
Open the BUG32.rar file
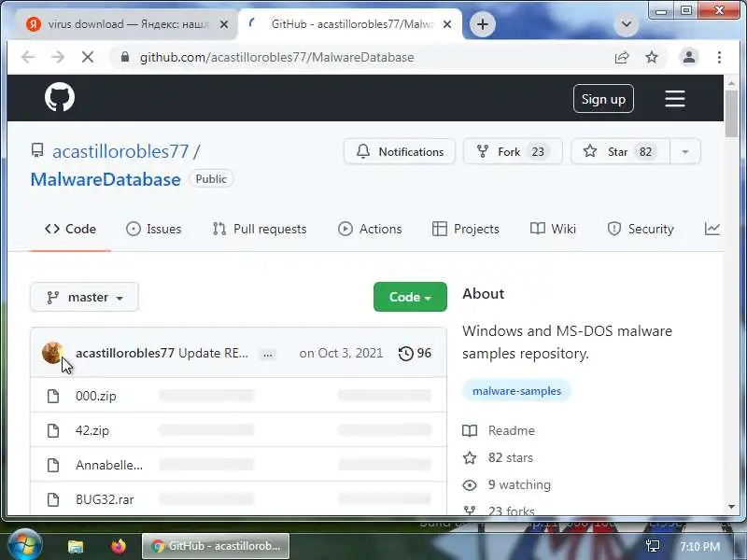coord(105,499)
